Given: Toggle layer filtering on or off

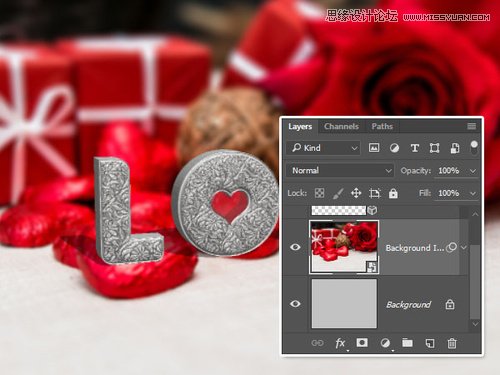Looking at the screenshot, I should [474, 147].
